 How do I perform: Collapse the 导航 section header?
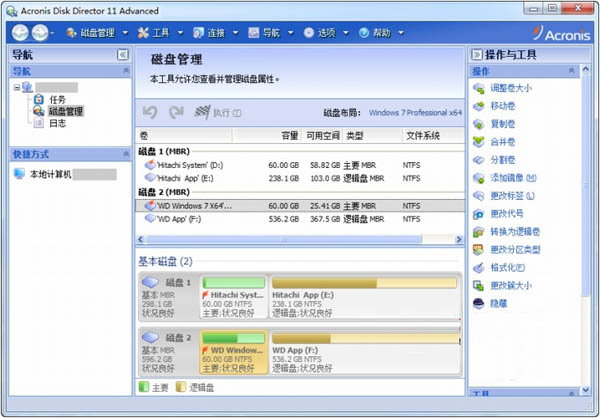pyautogui.click(x=126, y=71)
